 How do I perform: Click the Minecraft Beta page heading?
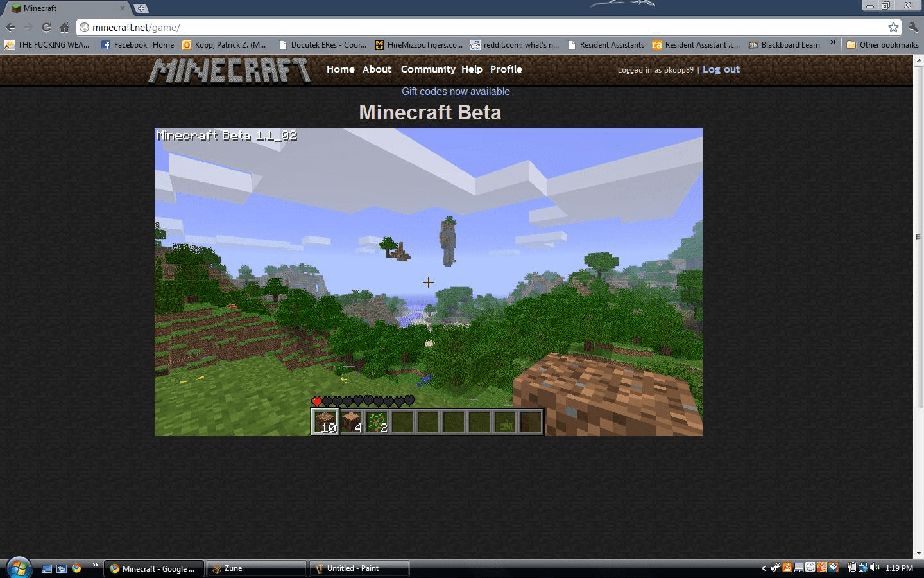(430, 112)
